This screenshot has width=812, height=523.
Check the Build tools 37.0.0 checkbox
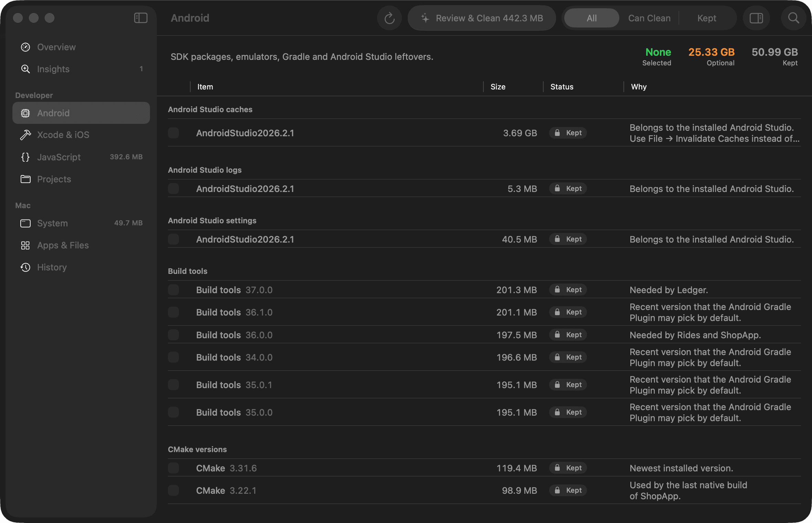pyautogui.click(x=173, y=290)
